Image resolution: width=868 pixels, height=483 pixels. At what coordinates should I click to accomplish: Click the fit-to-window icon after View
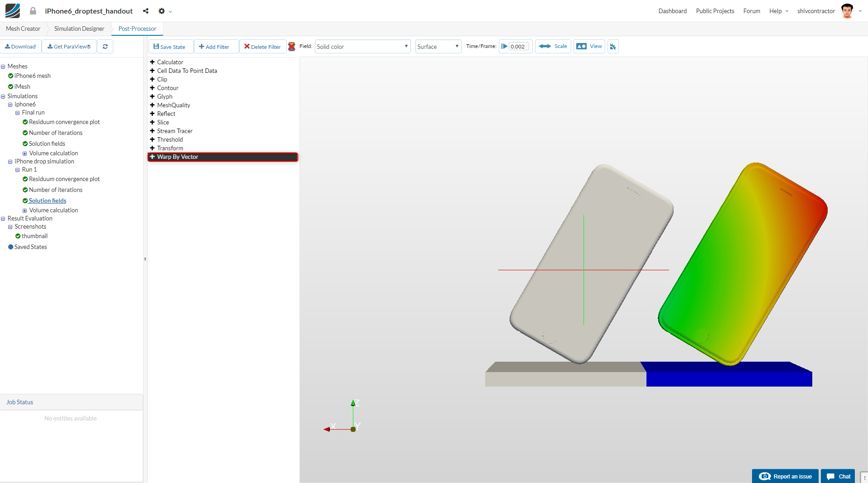coord(613,47)
